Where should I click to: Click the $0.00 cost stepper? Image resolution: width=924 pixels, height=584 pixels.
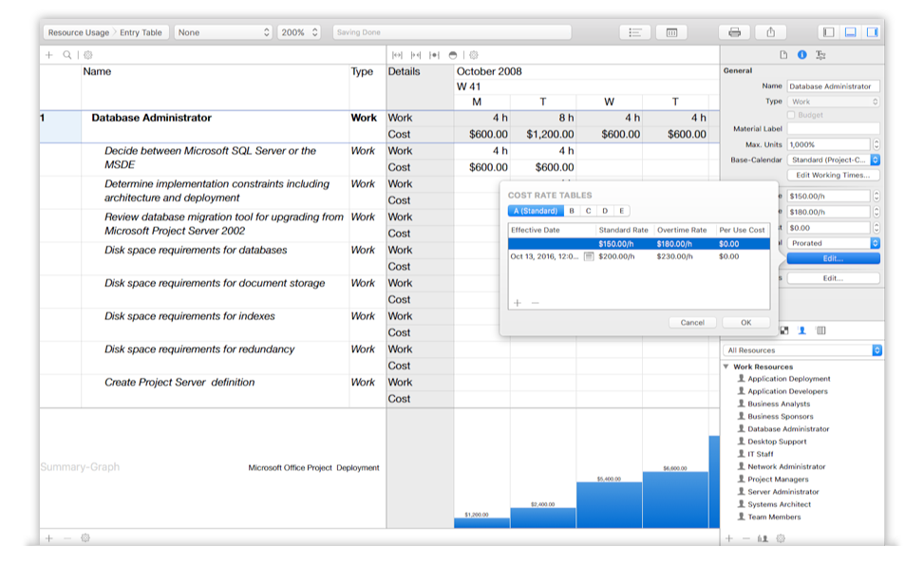[x=877, y=228]
